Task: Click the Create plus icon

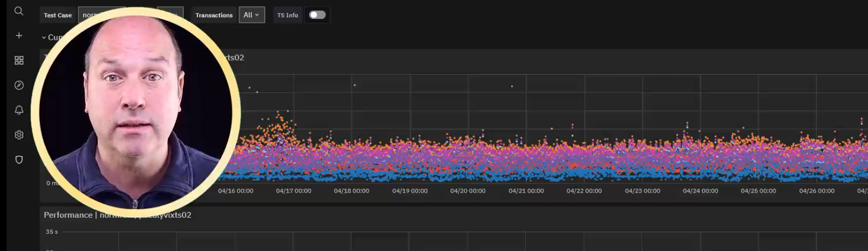Action: [19, 36]
